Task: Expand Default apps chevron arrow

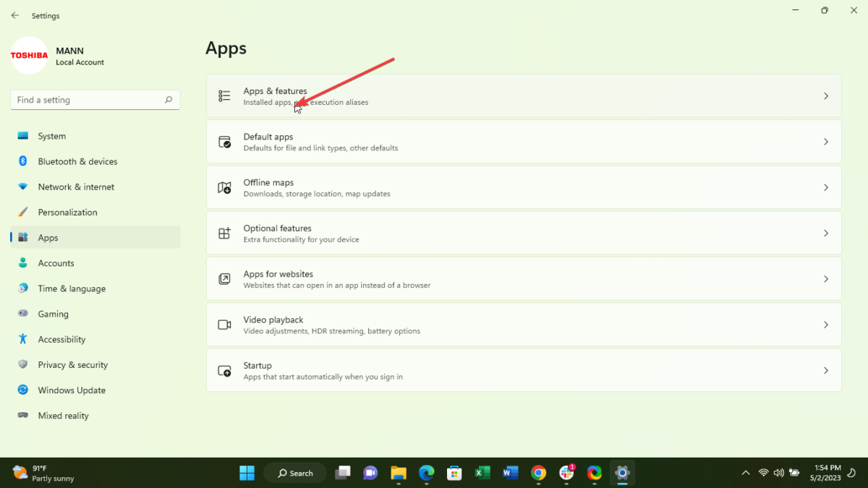Action: point(826,142)
